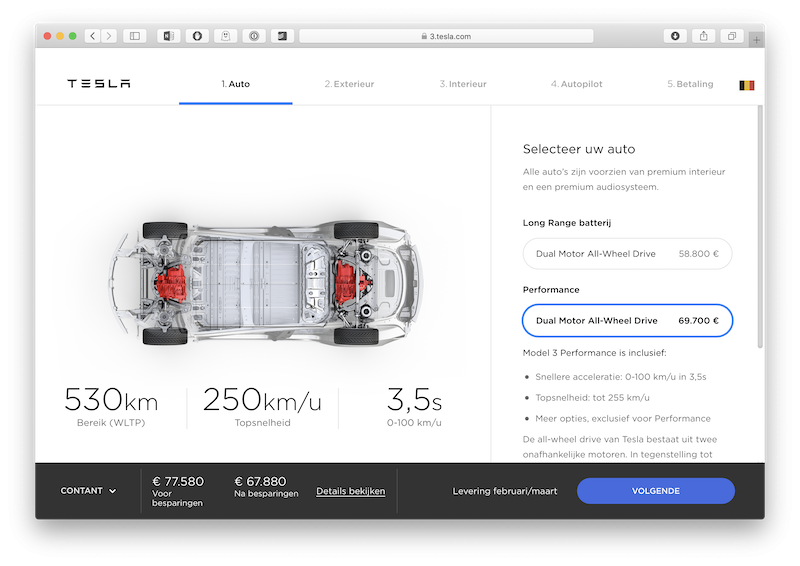Click the black circular extension icon
Screen dimensions: 800x566
[197, 36]
